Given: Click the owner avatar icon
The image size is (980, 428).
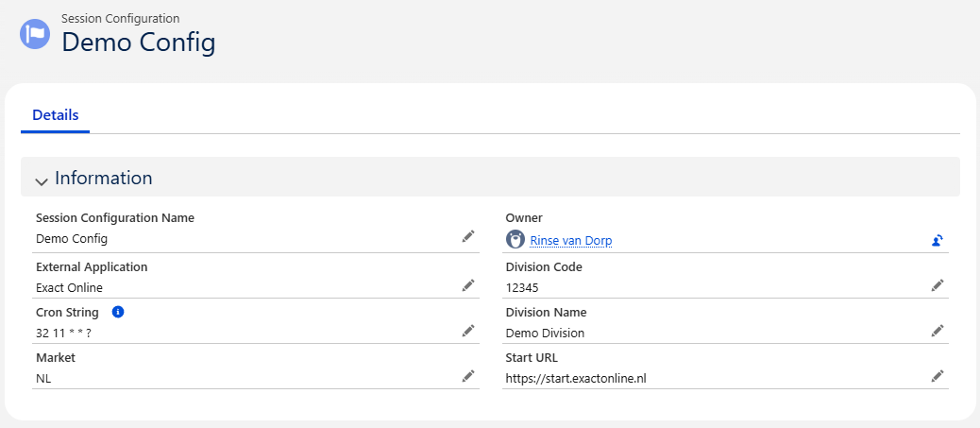Looking at the screenshot, I should 515,240.
